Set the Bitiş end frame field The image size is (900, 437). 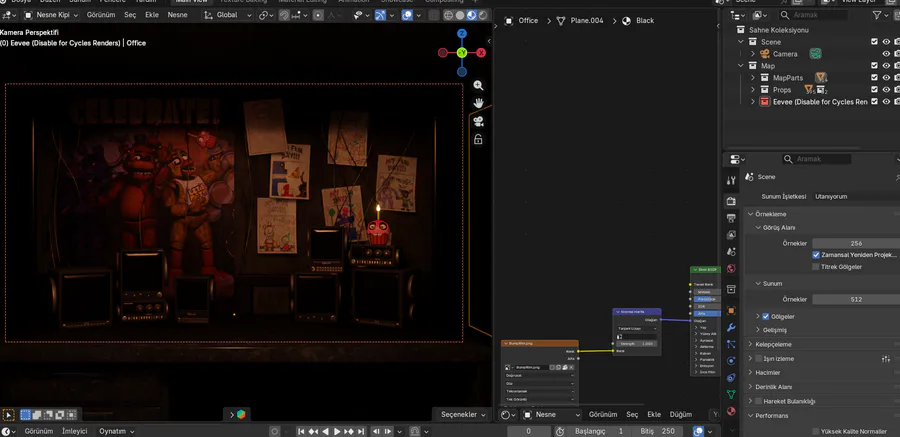point(658,431)
